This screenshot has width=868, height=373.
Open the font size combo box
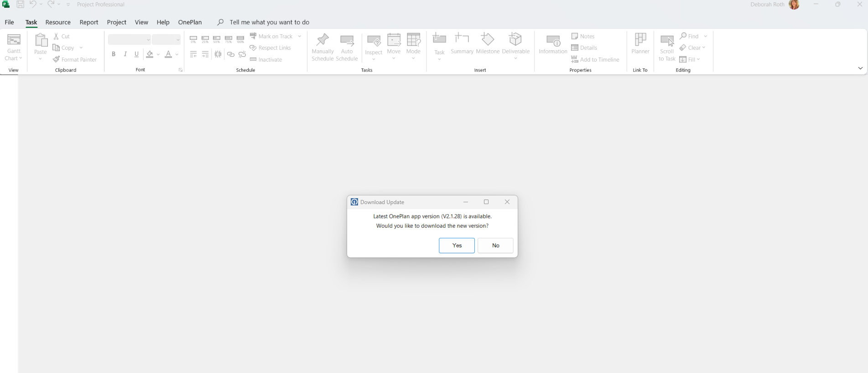pos(166,40)
